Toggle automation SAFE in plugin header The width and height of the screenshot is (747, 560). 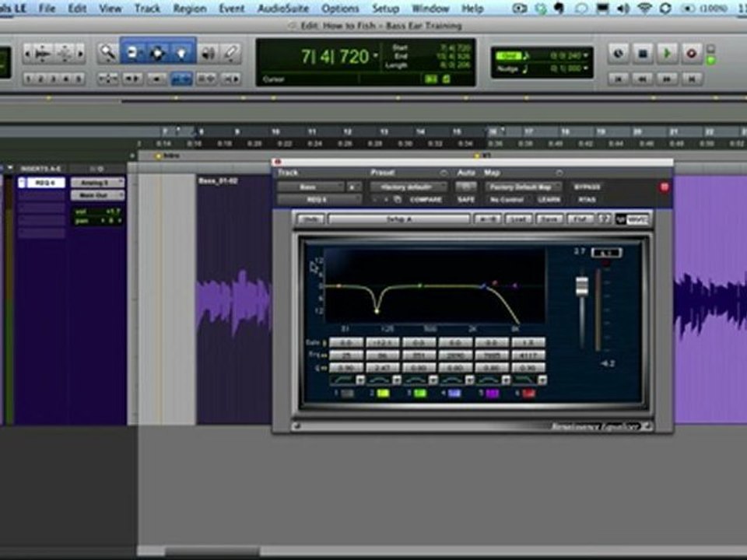pos(466,200)
